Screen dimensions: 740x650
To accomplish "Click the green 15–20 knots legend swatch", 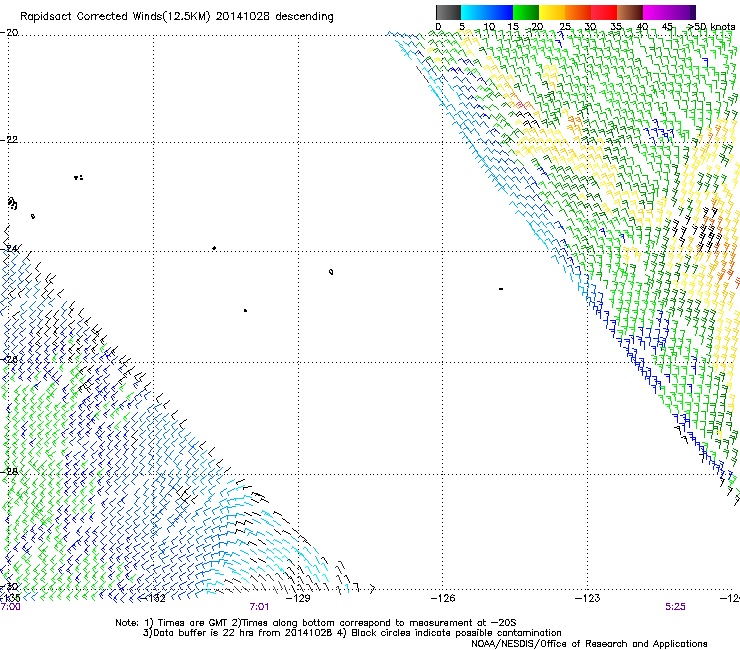I will click(526, 12).
